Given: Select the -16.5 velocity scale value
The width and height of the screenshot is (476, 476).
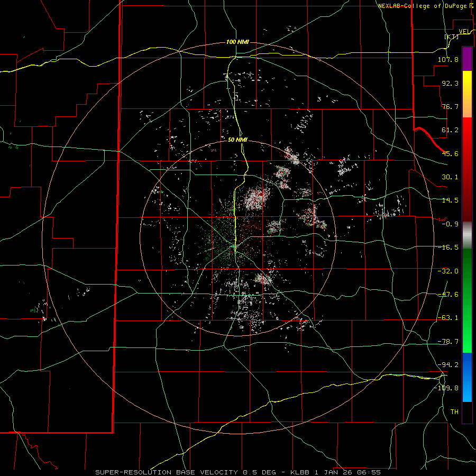Looking at the screenshot, I should click(x=448, y=248).
